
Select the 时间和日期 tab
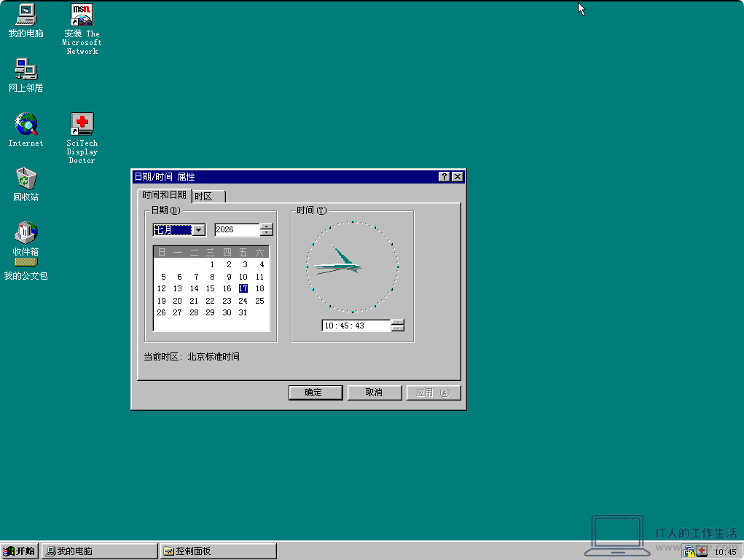coord(164,195)
